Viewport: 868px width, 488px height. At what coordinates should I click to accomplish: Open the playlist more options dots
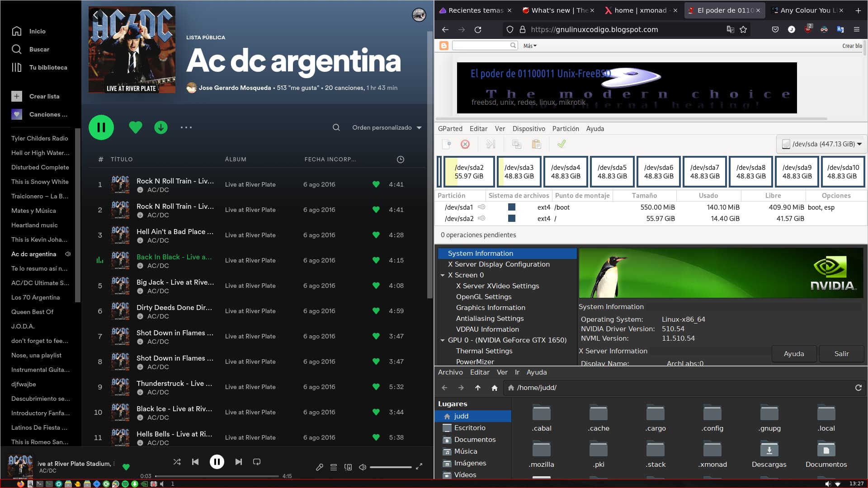pos(186,127)
